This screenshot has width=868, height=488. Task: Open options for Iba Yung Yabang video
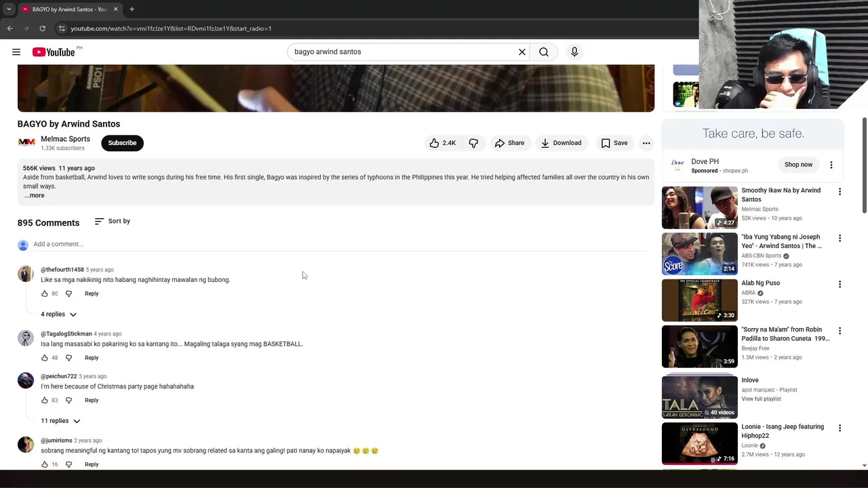point(840,239)
